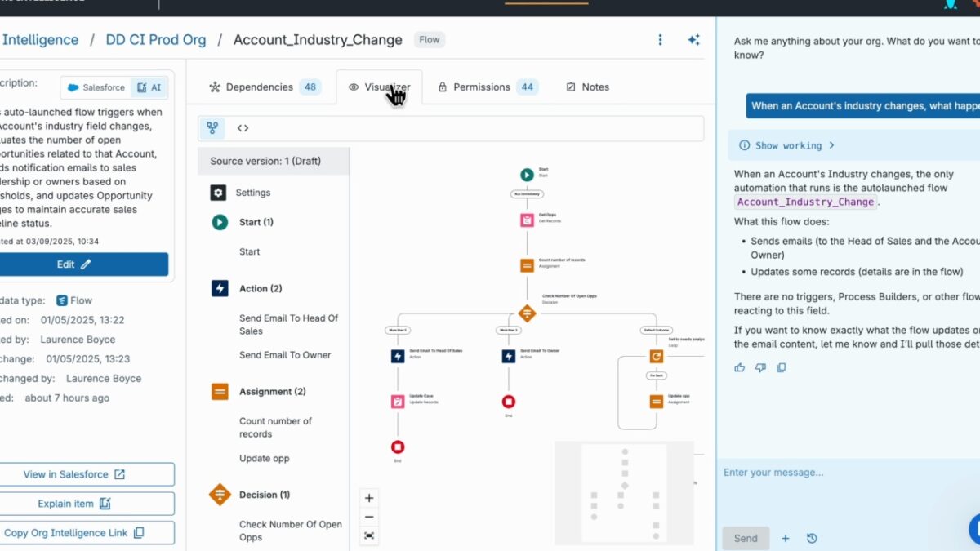Select the Check Number Of Open Opps decision node
The width and height of the screenshot is (980, 551).
(x=527, y=313)
